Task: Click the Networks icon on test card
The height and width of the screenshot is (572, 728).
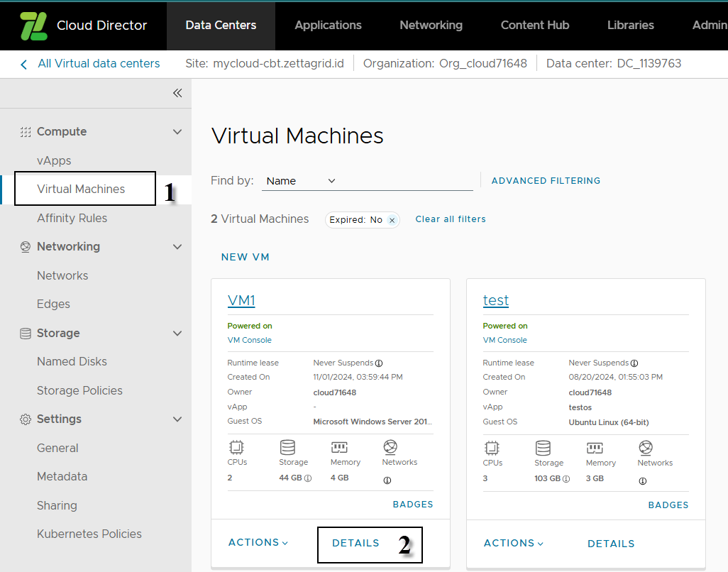Action: [x=646, y=448]
